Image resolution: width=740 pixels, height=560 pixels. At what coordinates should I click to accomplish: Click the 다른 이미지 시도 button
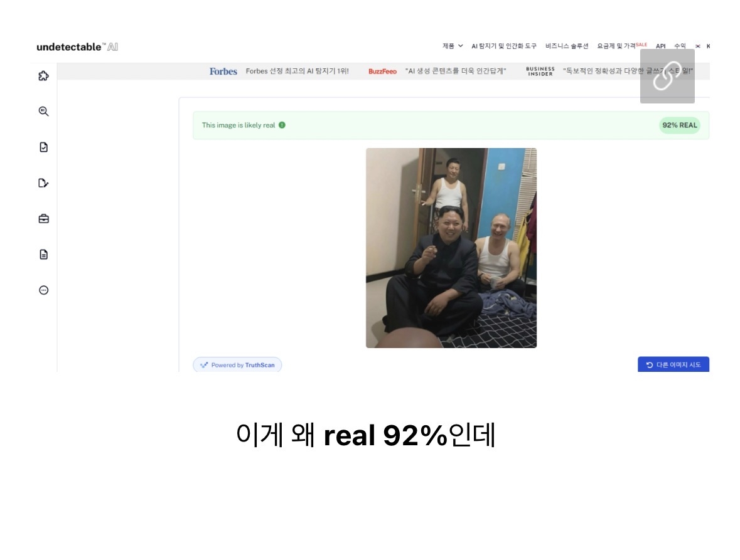pos(673,365)
